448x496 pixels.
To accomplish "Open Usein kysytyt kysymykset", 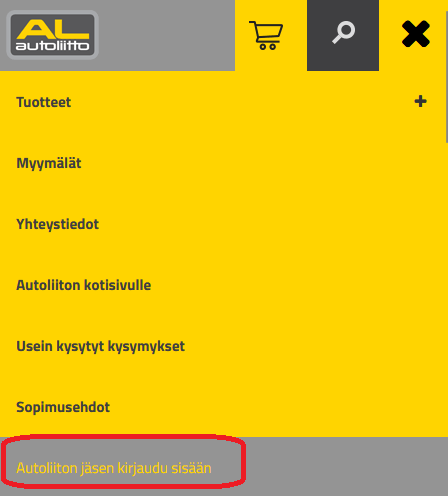I will coord(100,346).
